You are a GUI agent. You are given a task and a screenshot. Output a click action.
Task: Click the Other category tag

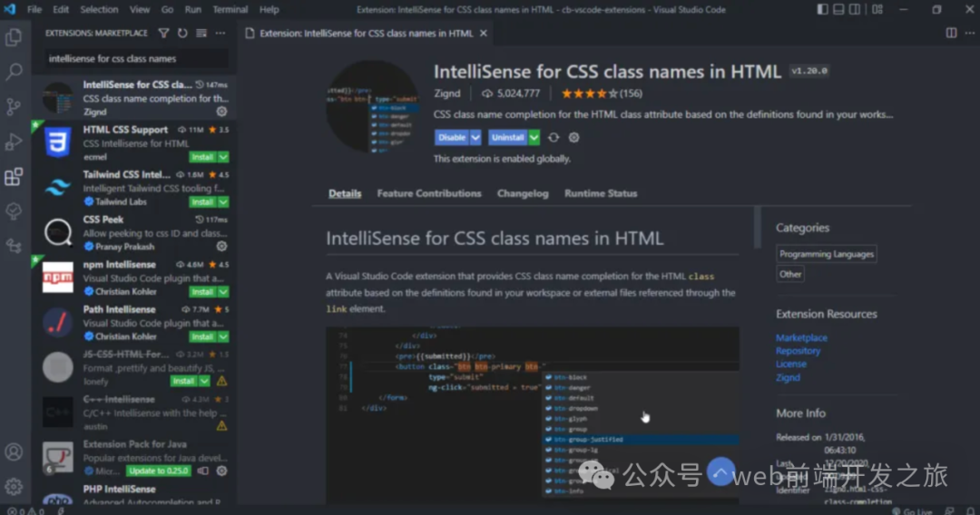790,274
